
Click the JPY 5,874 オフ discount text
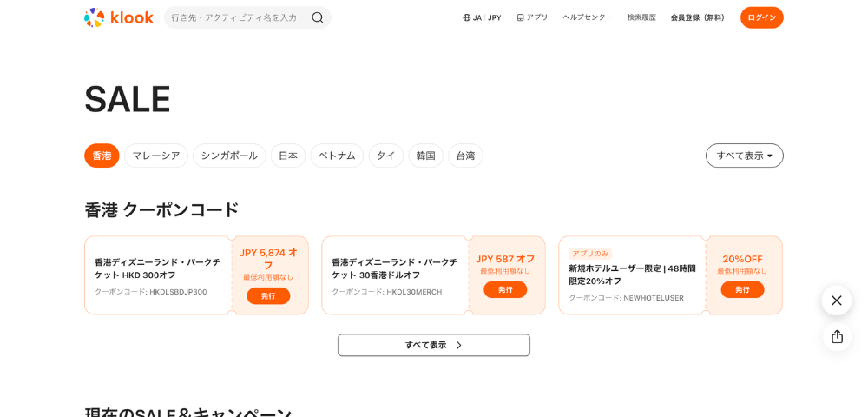point(268,259)
